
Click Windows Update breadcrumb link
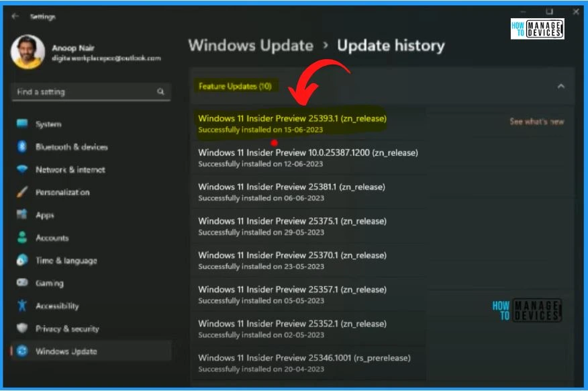pyautogui.click(x=250, y=46)
